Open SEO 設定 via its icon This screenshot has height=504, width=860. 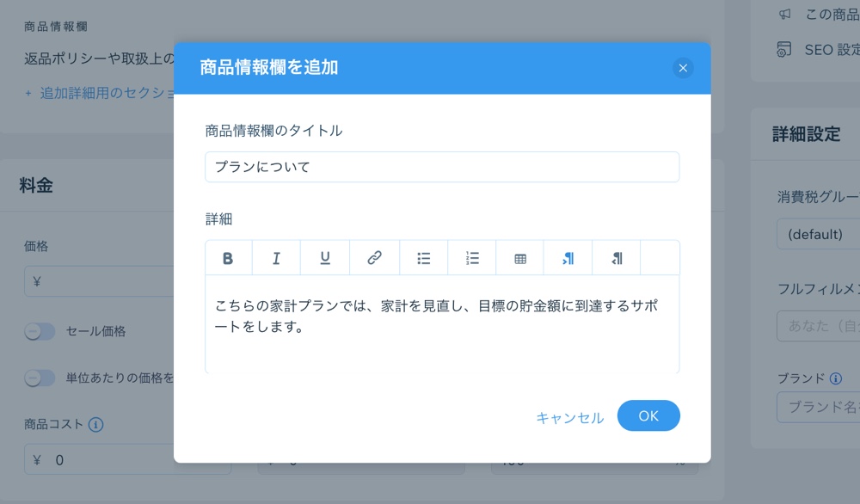point(783,50)
